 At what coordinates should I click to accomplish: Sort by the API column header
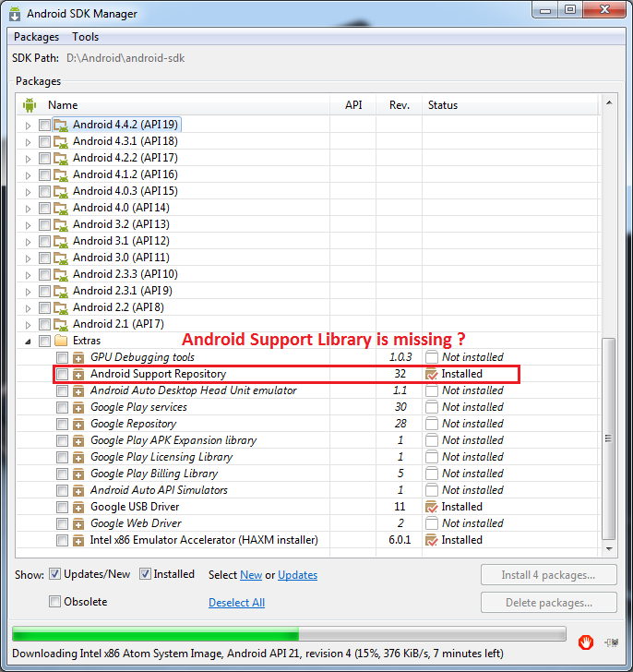pyautogui.click(x=353, y=105)
